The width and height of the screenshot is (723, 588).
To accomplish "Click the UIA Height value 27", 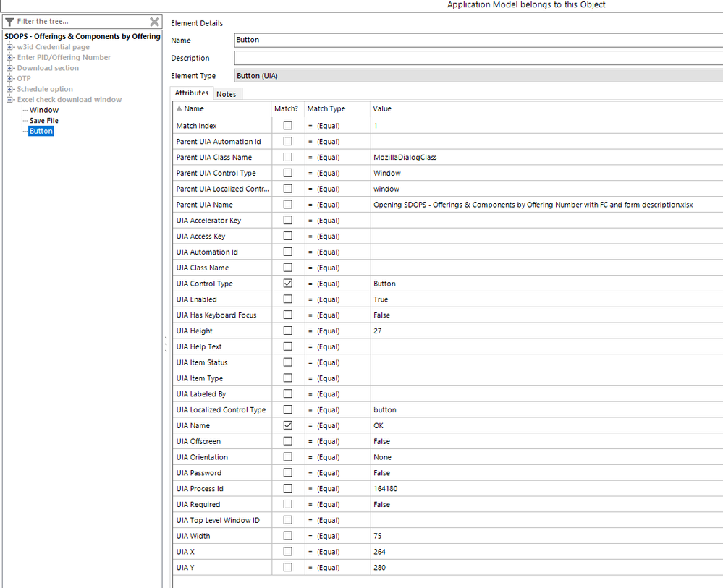I will (x=377, y=331).
